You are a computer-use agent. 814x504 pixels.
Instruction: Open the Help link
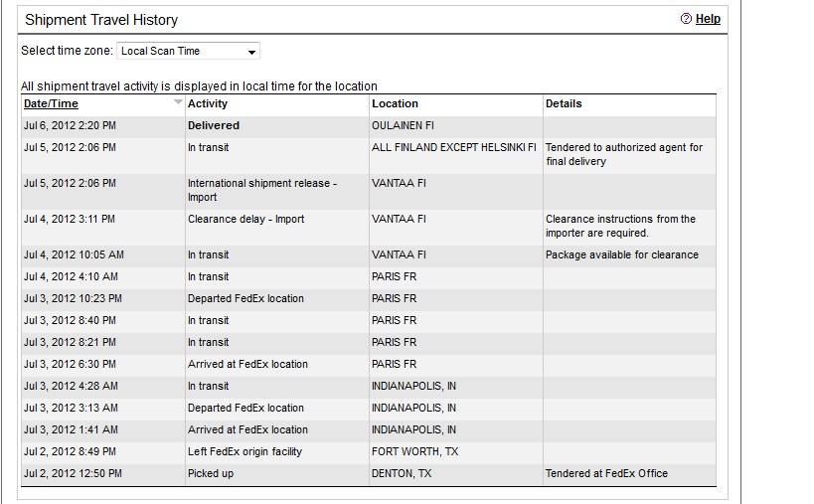click(708, 19)
